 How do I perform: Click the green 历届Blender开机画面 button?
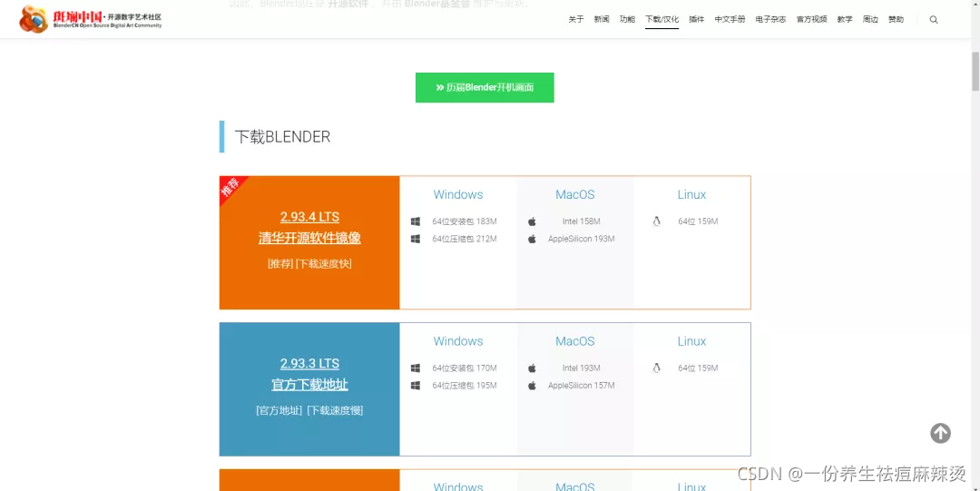click(485, 87)
